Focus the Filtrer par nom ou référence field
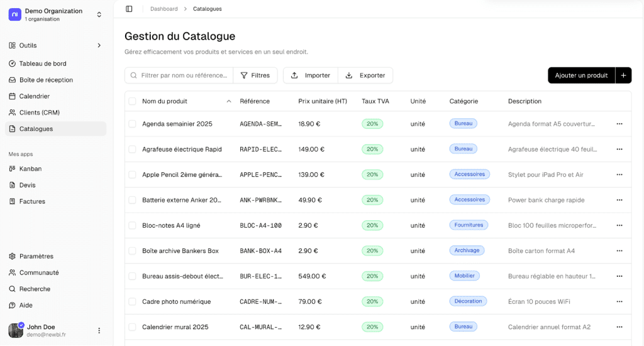 [184, 75]
